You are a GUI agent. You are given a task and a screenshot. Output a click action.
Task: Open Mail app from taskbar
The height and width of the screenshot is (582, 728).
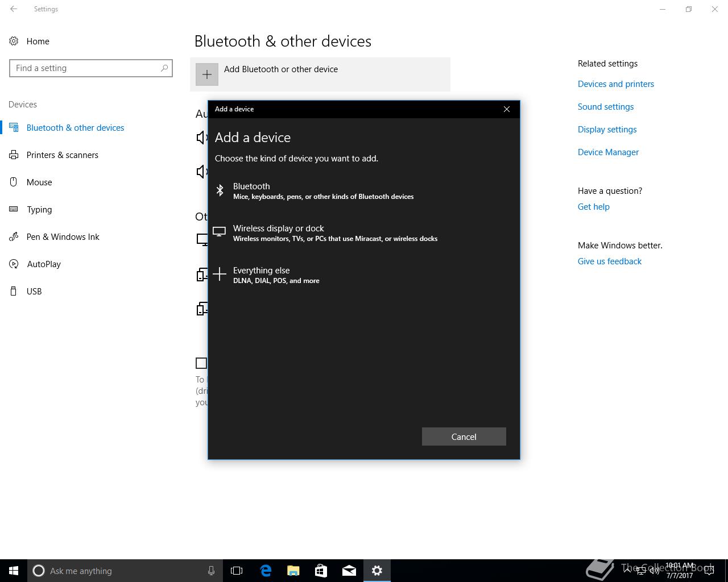349,571
